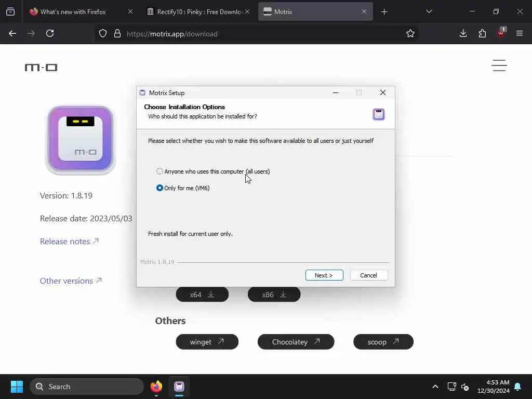Close the Rectify10 tab
This screenshot has width=532, height=399.
[x=247, y=12]
